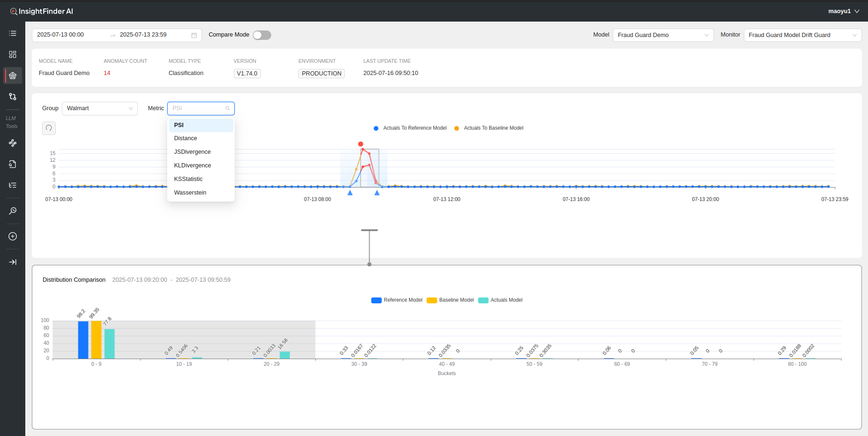Click the refresh button above the chart
Image resolution: width=868 pixels, height=436 pixels.
(49, 128)
